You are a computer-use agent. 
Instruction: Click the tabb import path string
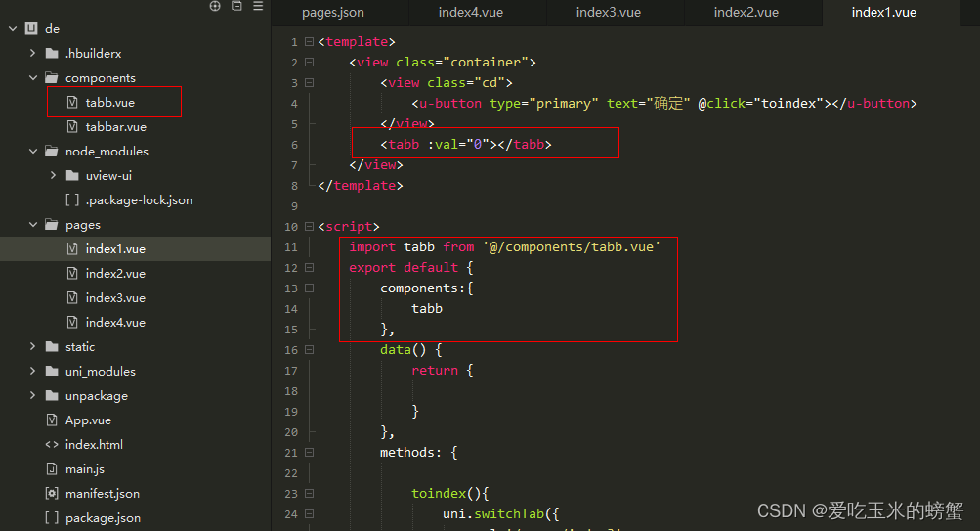[572, 247]
